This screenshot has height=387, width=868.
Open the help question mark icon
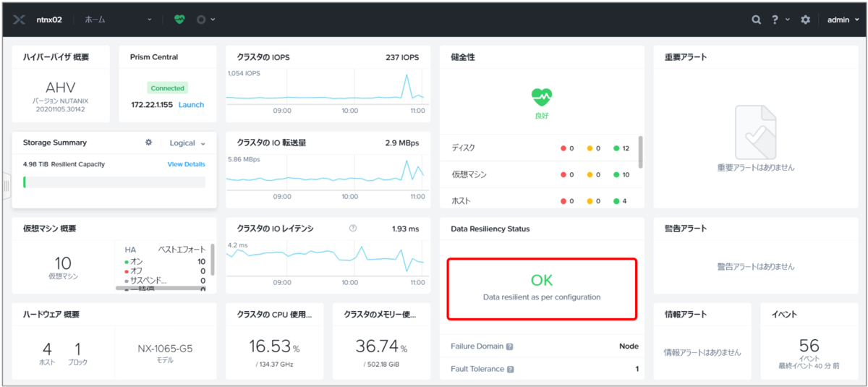click(776, 20)
